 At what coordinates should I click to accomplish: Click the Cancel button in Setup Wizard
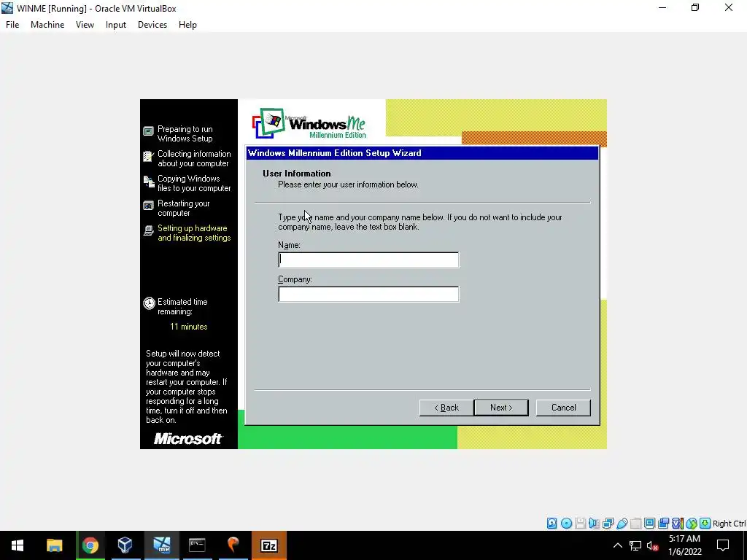pyautogui.click(x=564, y=408)
